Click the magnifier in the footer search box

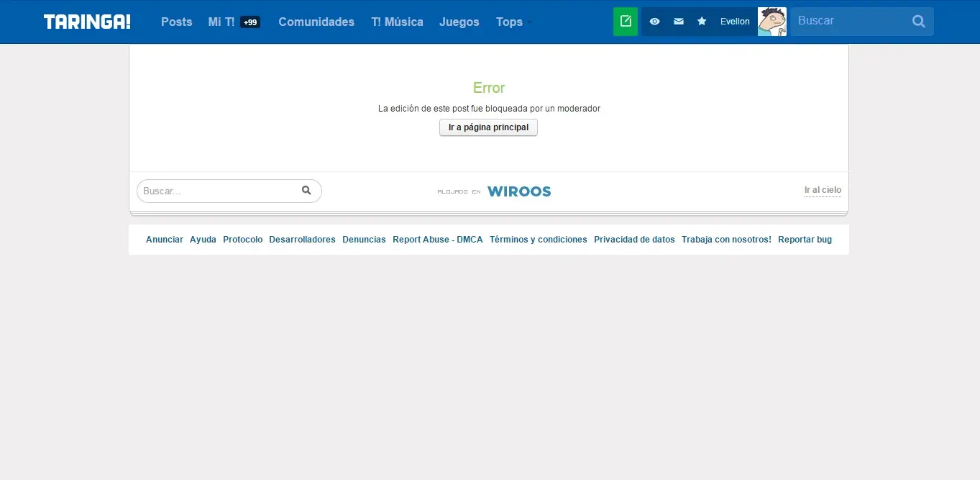click(x=307, y=190)
